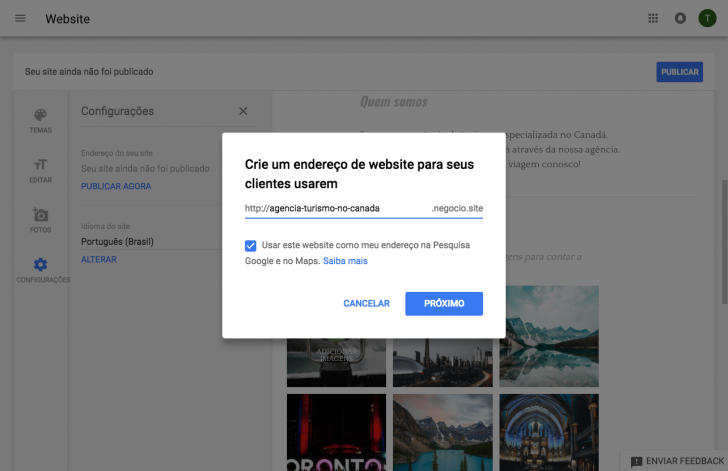
Task: Click the 'Endereço do seu site' label
Action: click(117, 153)
